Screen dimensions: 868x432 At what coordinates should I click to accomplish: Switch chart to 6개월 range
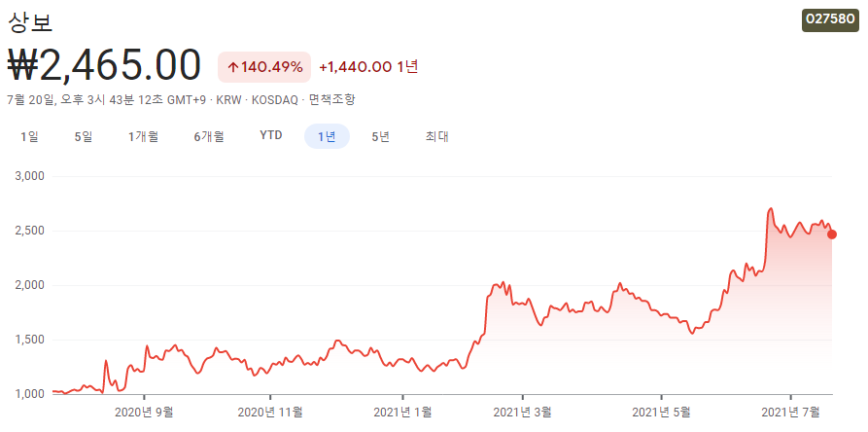pos(209,136)
